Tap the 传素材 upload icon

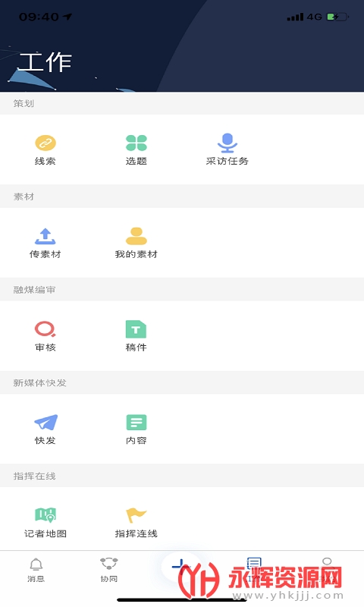[x=45, y=236]
